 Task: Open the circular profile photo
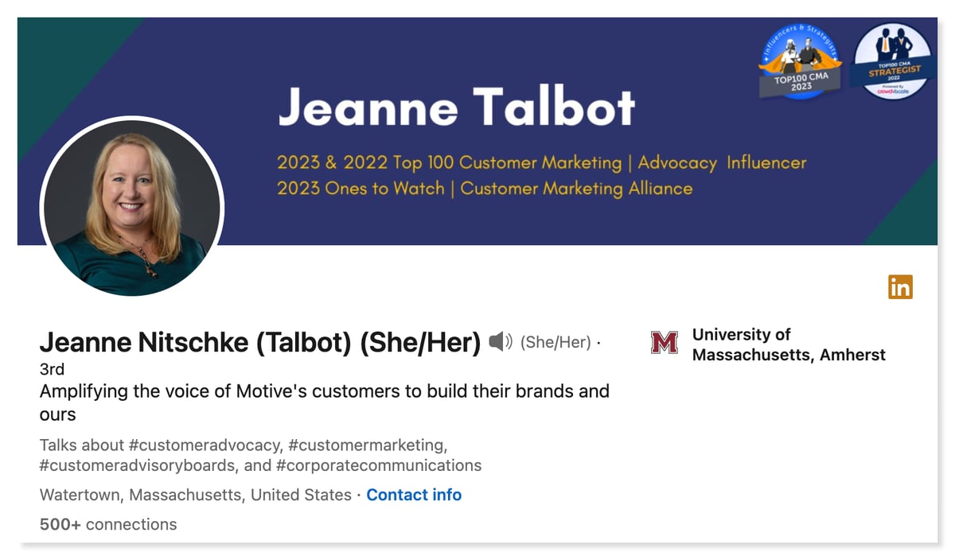point(132,207)
